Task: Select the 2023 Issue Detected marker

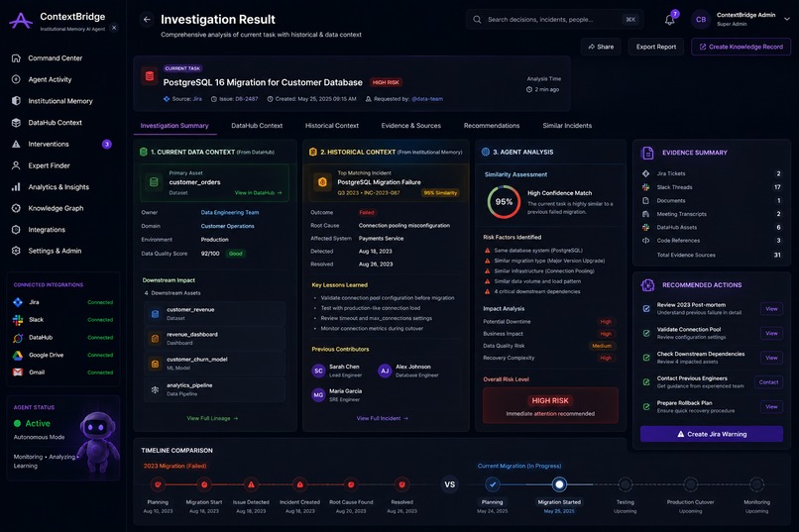Action: [251, 484]
